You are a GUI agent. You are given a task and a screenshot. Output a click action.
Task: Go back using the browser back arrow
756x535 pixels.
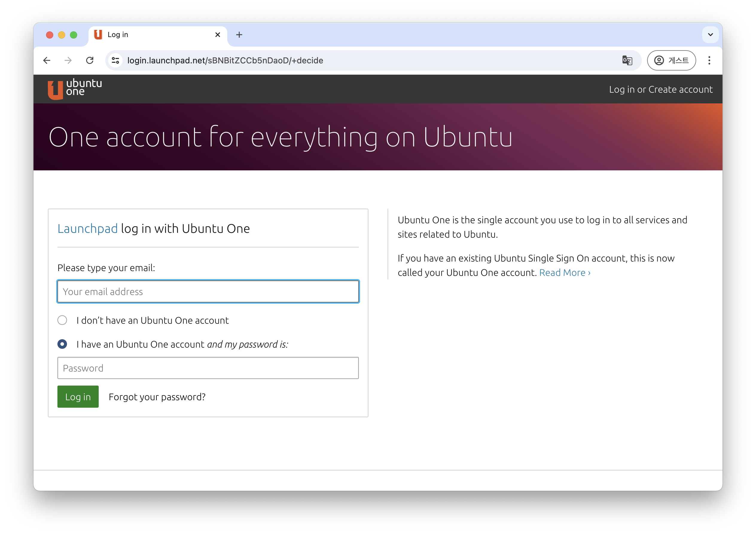click(x=47, y=60)
